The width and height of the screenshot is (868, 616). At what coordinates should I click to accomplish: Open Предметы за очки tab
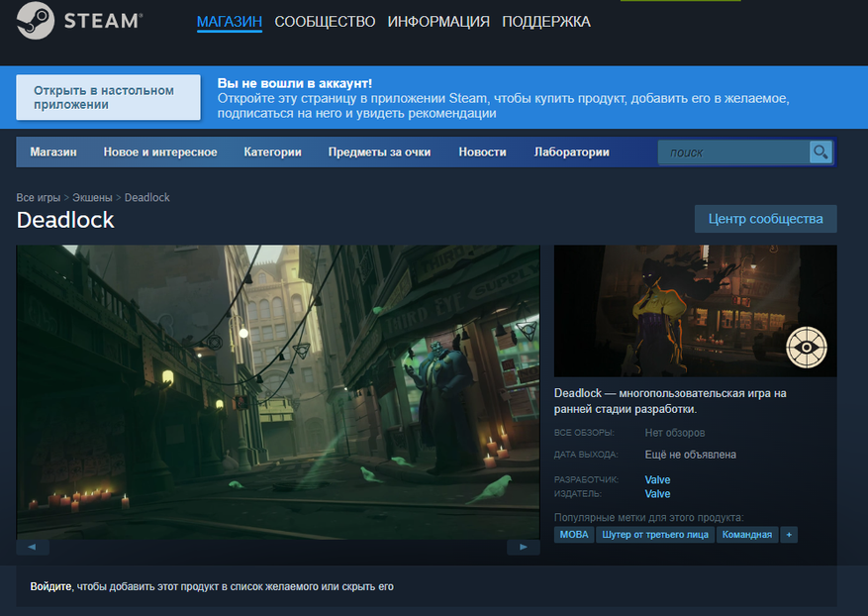379,153
